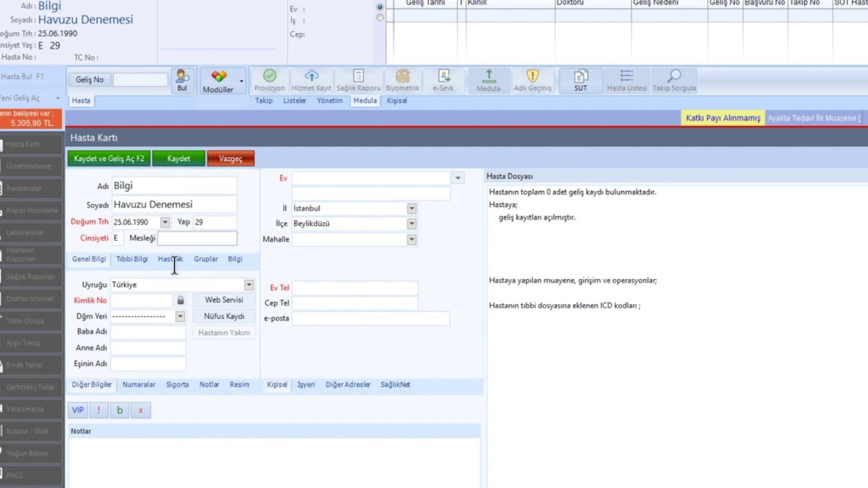Select the Hasta ribbon tab

point(81,101)
